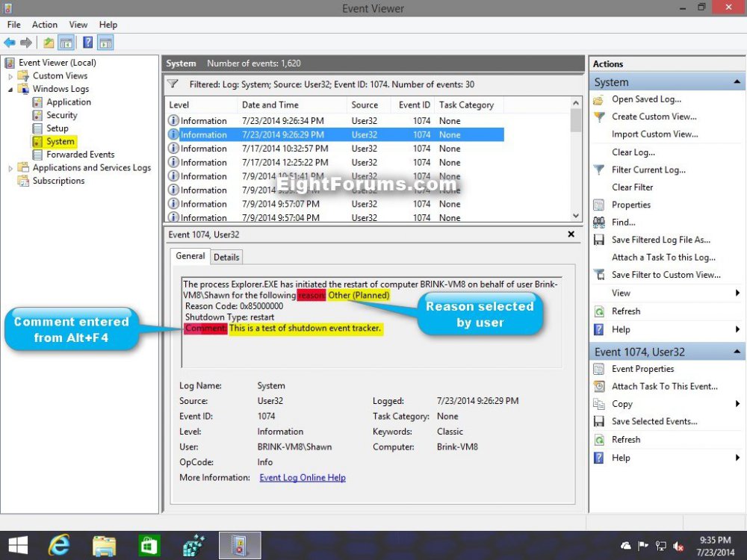Image resolution: width=747 pixels, height=560 pixels.
Task: Open the View submenu arrow in Actions
Action: [x=738, y=293]
